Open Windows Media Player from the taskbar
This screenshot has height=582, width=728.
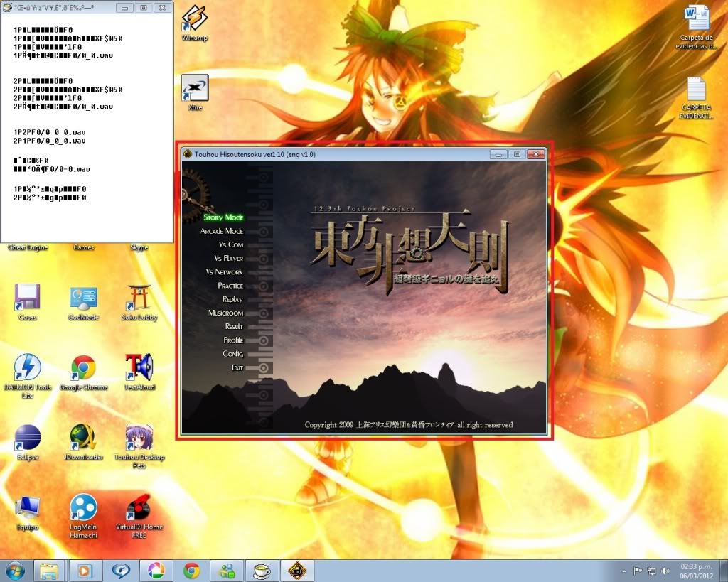pyautogui.click(x=85, y=571)
